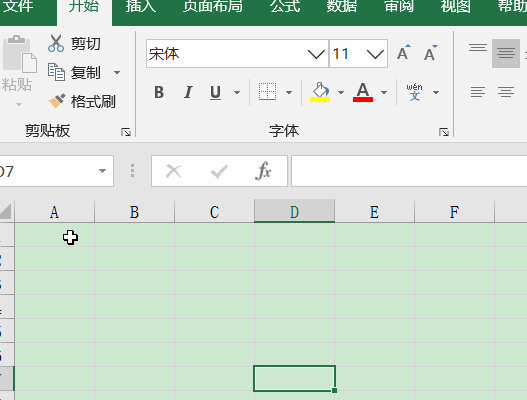Screen dimensions: 527x400
Task: Toggle underline formatting
Action: coord(215,92)
